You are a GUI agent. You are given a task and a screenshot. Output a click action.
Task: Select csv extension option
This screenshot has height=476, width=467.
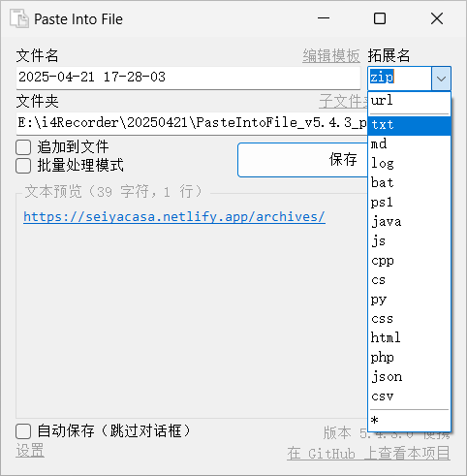point(409,397)
